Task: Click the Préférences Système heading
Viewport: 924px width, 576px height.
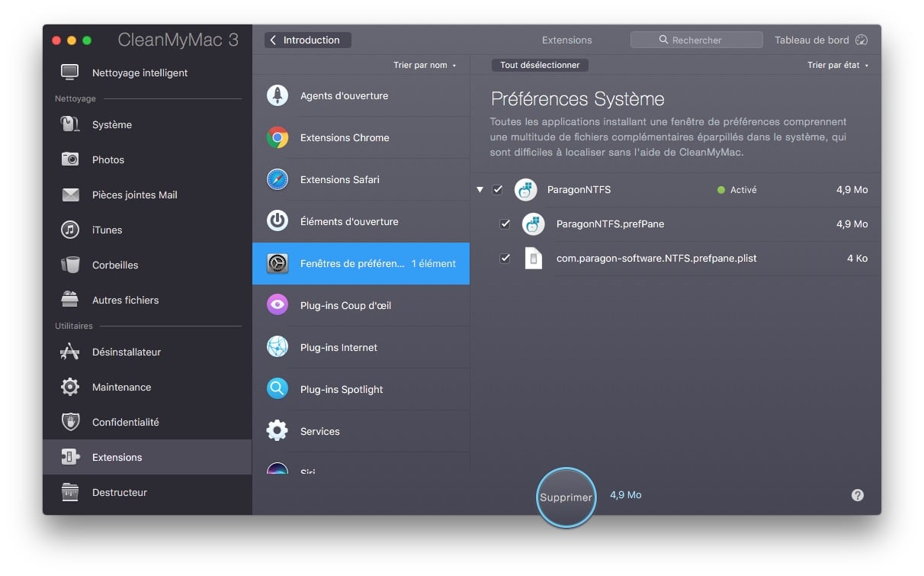Action: coord(578,99)
